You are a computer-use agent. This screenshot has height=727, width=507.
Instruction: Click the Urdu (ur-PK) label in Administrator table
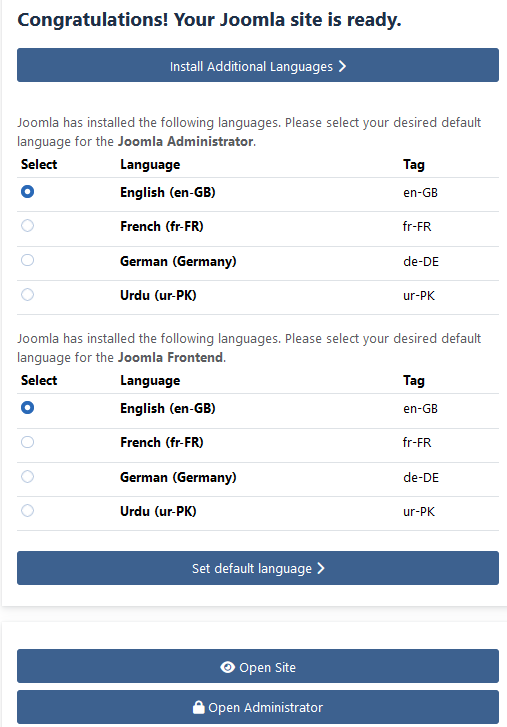point(158,295)
